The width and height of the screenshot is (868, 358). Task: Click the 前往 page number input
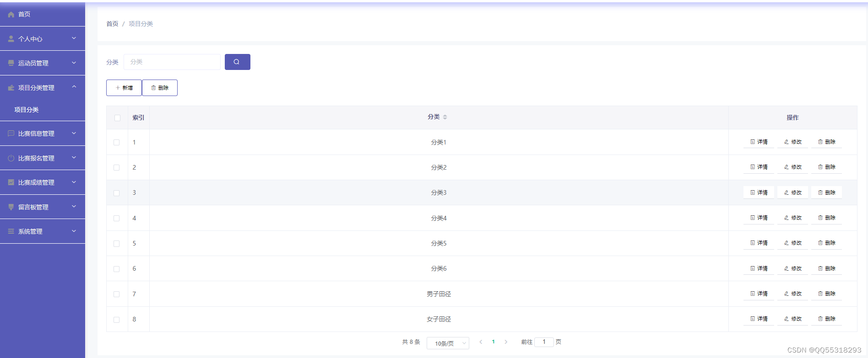tap(544, 342)
